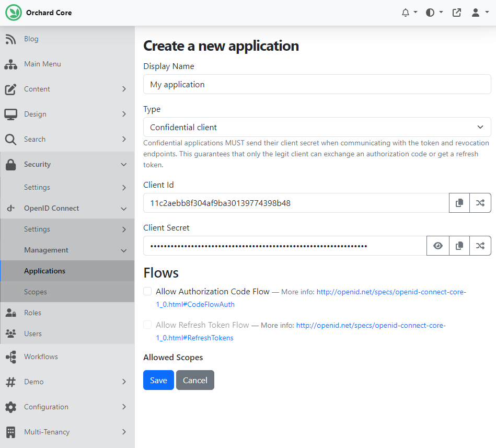Screen dimensions: 496x448
Task: Collapse the Security section chevron
Action: pos(124,165)
